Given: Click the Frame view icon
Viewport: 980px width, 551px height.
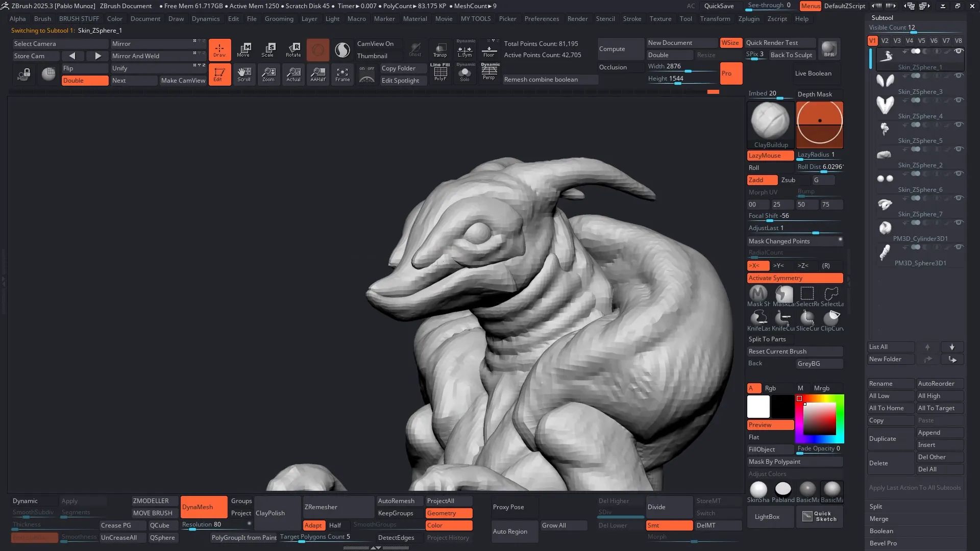Looking at the screenshot, I should (x=342, y=74).
